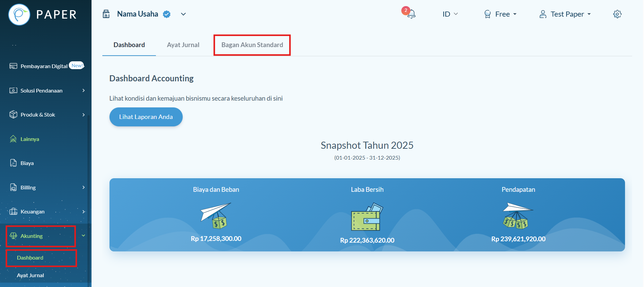Click the Paper logo icon
The width and height of the screenshot is (644, 287).
[19, 15]
